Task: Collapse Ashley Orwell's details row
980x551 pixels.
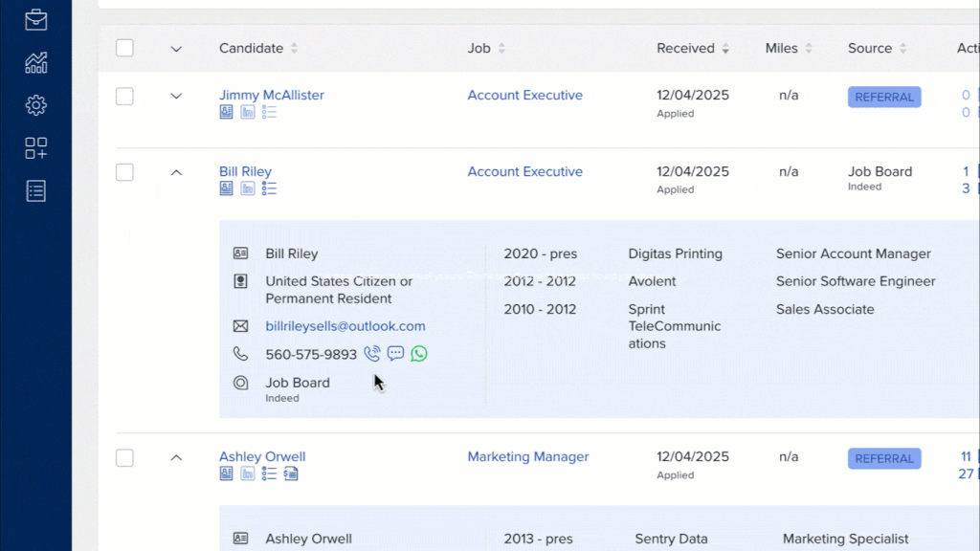Action: click(x=176, y=457)
